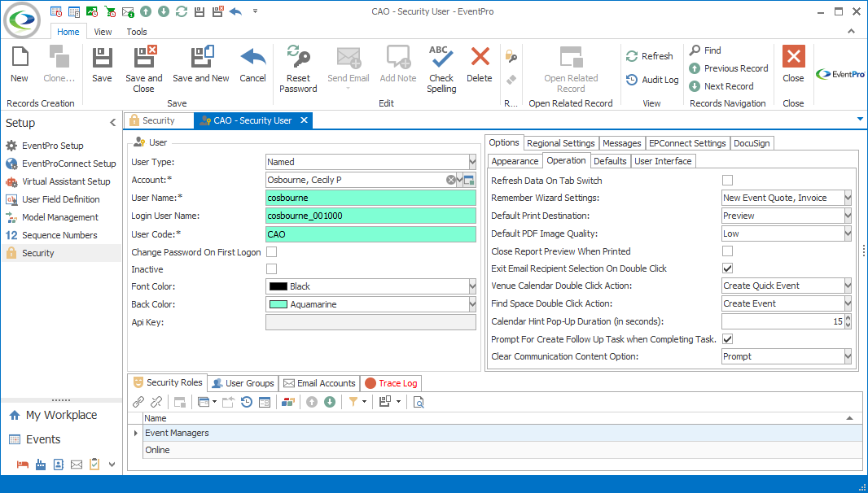The width and height of the screenshot is (868, 493).
Task: Click the User Name input field
Action: [370, 198]
